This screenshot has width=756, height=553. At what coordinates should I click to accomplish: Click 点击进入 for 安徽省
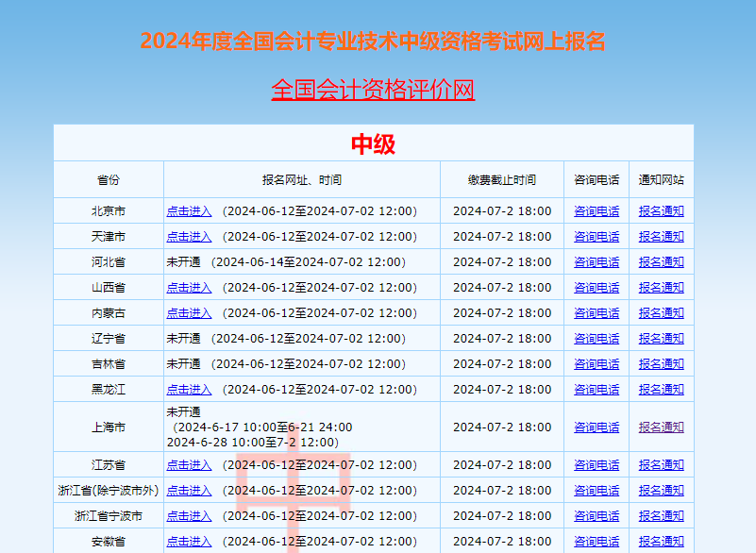click(x=188, y=541)
